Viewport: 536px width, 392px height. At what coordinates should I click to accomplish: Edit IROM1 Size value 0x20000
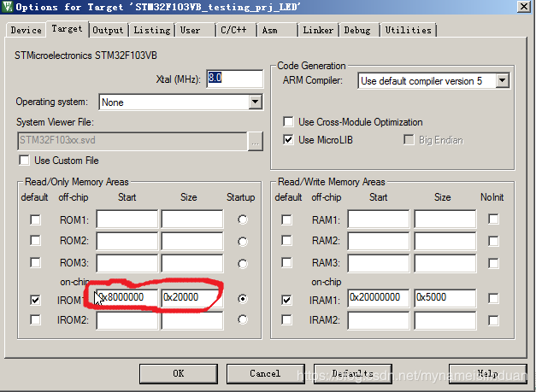pos(192,298)
